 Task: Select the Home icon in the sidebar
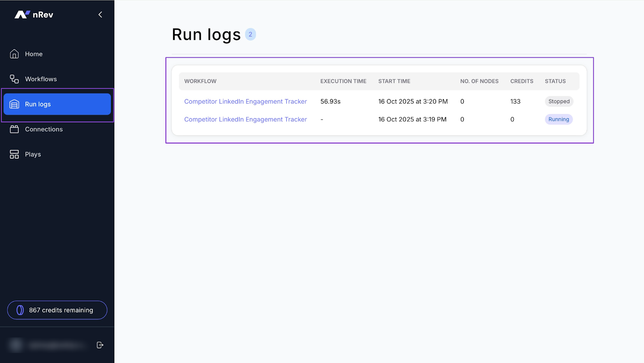[14, 54]
